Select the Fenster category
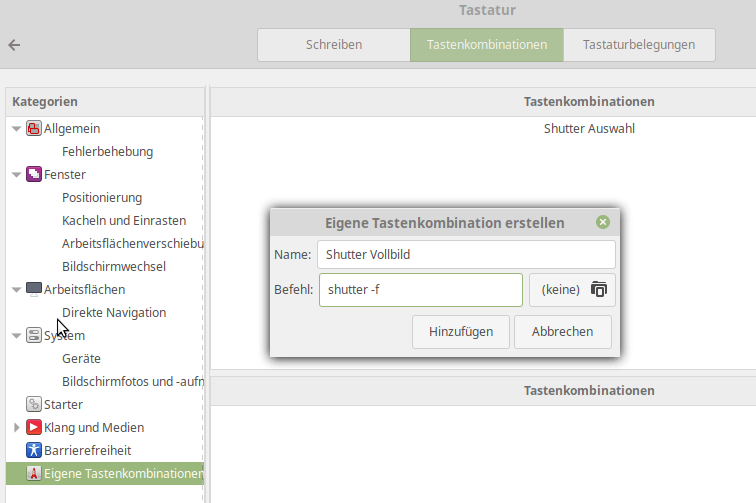This screenshot has height=503, width=756. coord(65,175)
